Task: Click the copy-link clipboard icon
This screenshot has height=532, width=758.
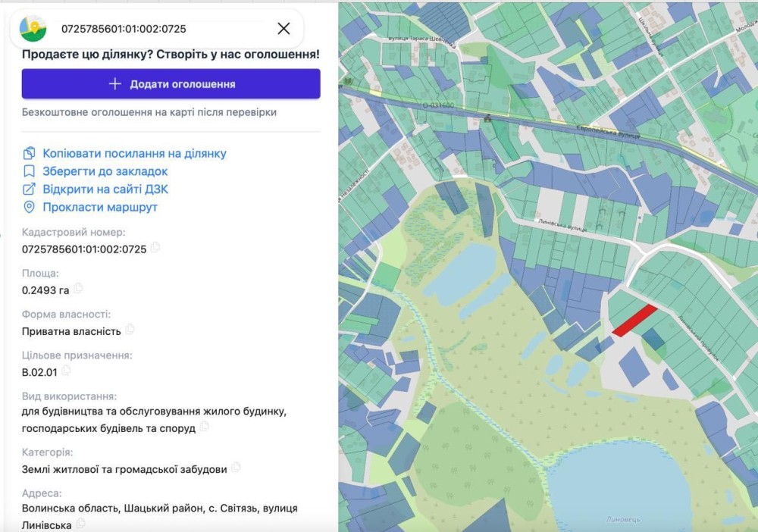Action: pyautogui.click(x=29, y=153)
